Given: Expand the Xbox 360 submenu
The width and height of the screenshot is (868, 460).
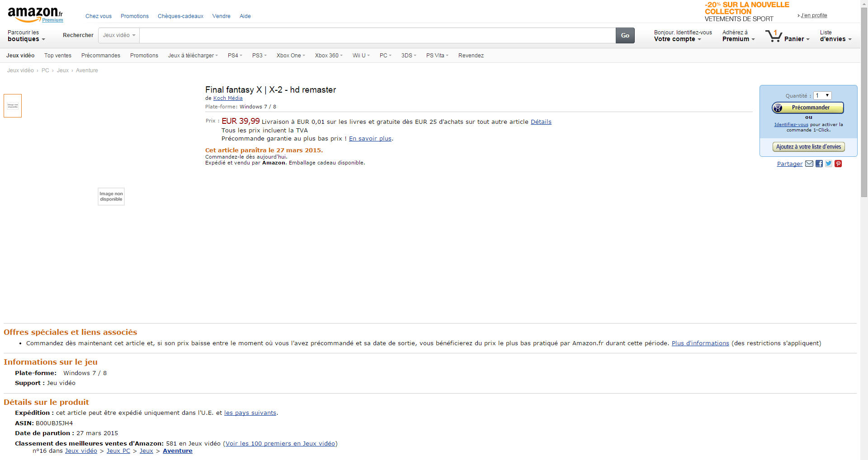Looking at the screenshot, I should [329, 56].
